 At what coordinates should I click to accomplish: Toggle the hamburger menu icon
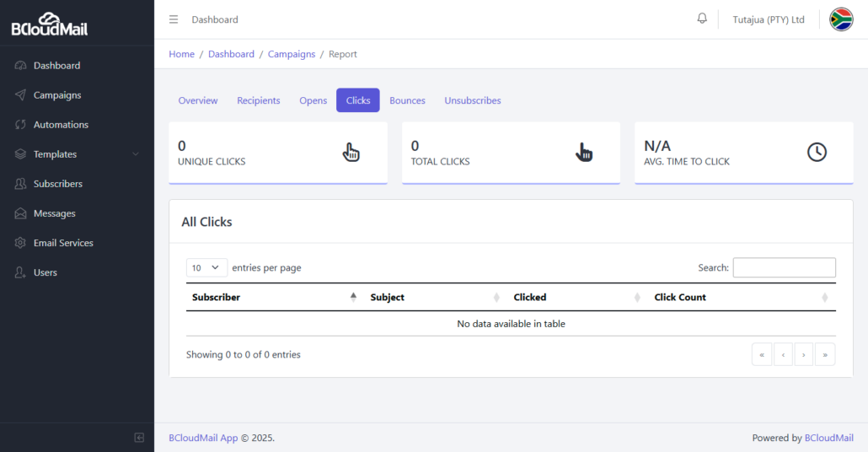174,19
